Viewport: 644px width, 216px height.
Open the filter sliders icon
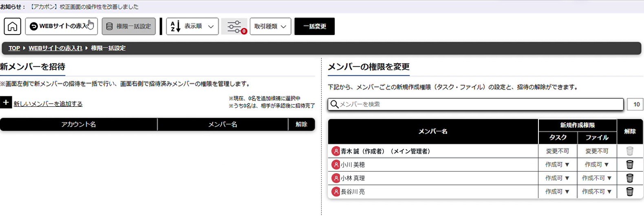tap(234, 26)
